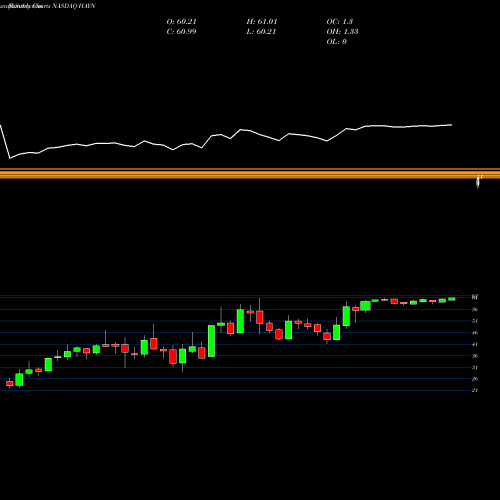Click the 46 price axis label
Screen dimensions: 500x500
pos(475,333)
